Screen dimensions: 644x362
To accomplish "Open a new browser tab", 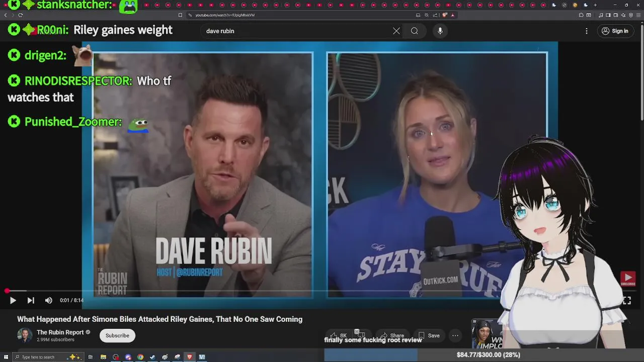I will [x=595, y=5].
